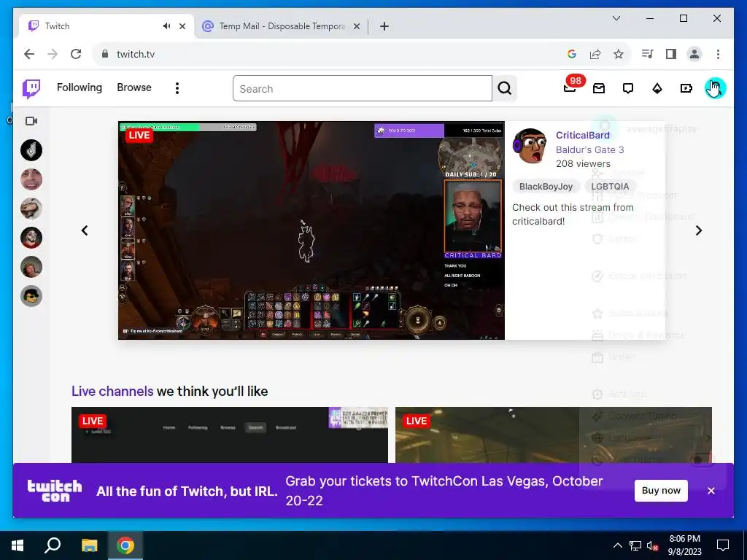
Task: Open the icon with the 98 badge
Action: tap(570, 88)
